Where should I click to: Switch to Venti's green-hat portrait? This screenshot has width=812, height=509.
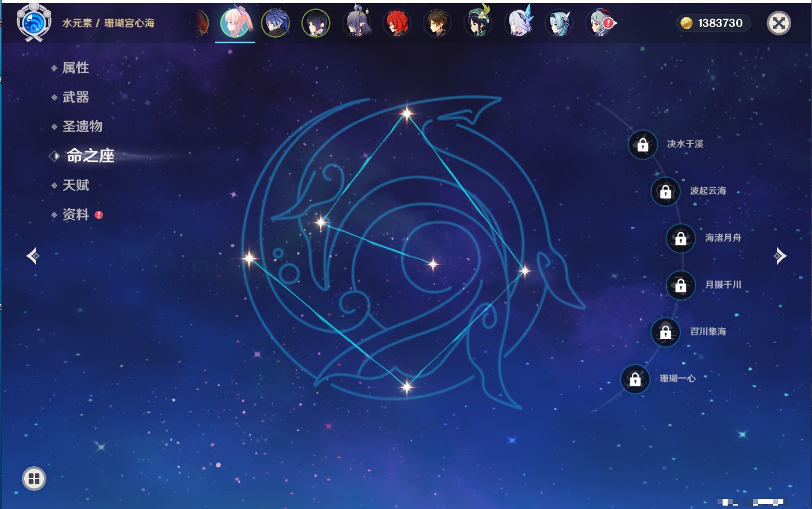pyautogui.click(x=478, y=24)
